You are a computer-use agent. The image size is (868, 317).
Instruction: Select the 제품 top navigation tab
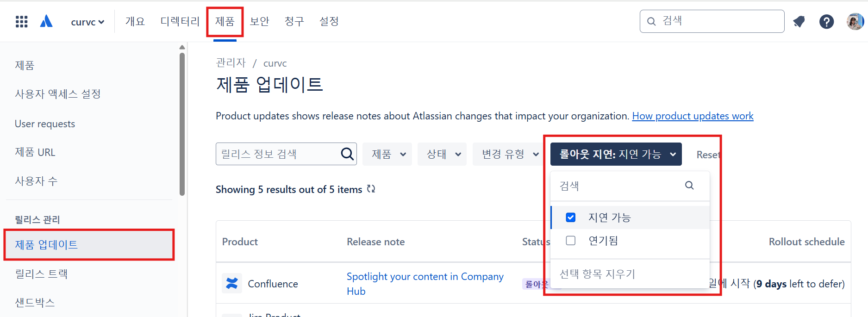(225, 21)
